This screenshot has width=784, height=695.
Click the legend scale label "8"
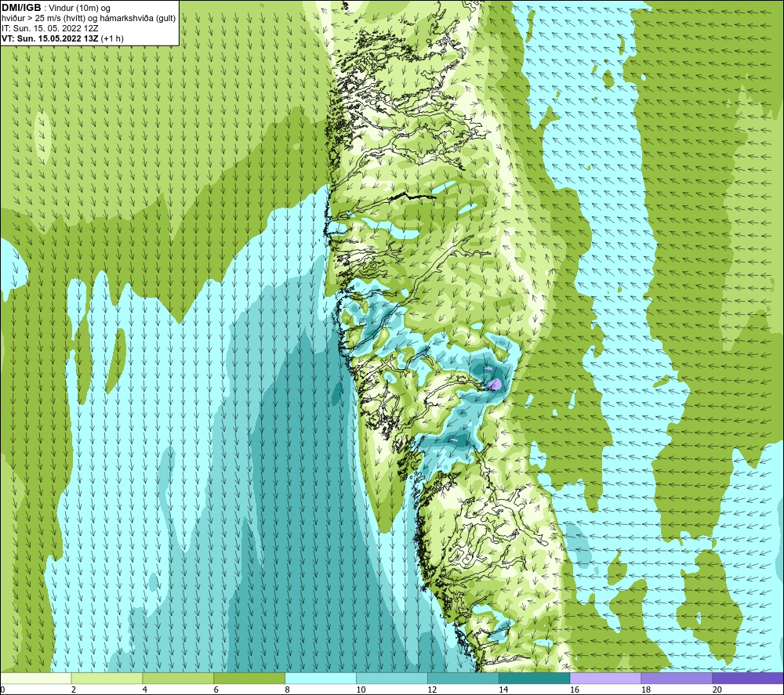click(287, 690)
